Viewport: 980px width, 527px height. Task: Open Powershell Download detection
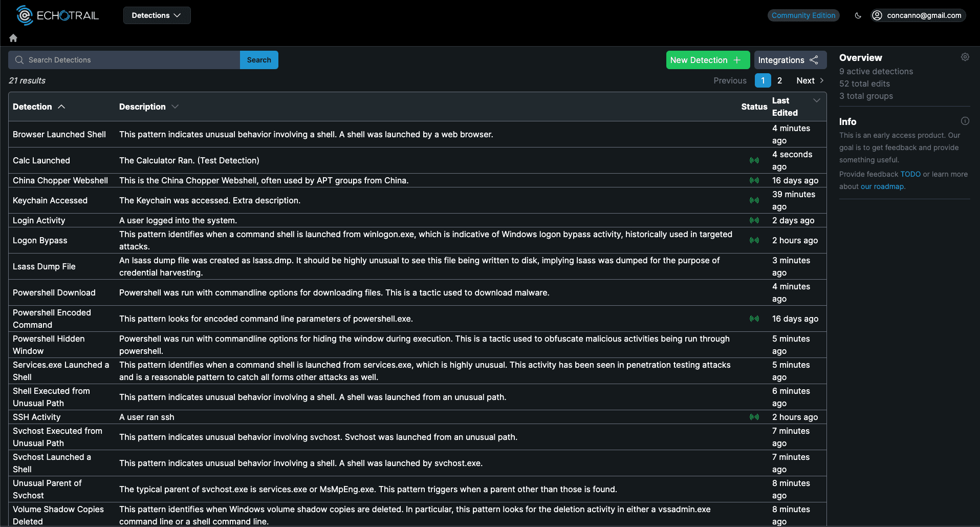point(54,292)
